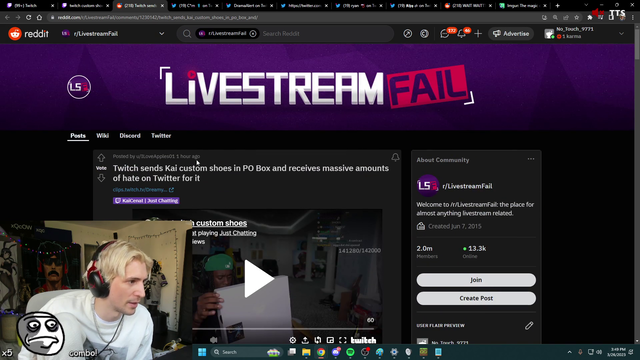Open the clip on Twitch logo
The width and height of the screenshot is (640, 360).
363,340
